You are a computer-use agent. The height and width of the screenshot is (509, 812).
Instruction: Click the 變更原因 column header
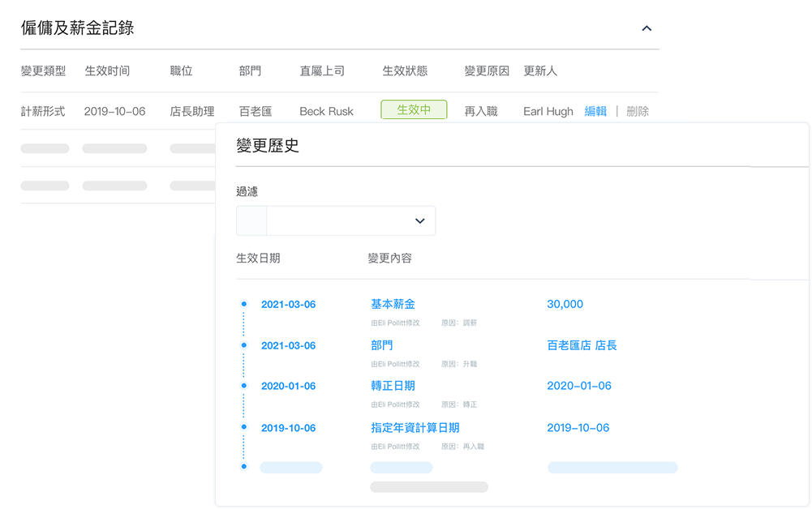click(487, 71)
